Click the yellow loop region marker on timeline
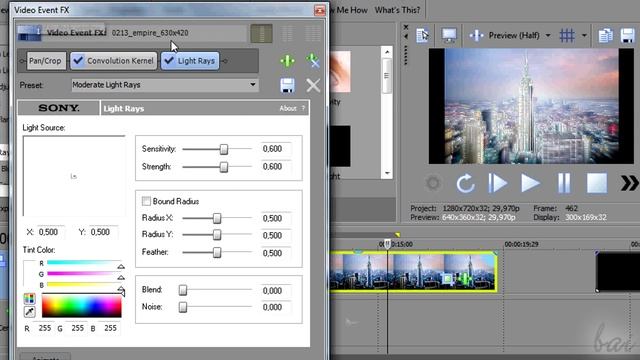 (x=397, y=235)
